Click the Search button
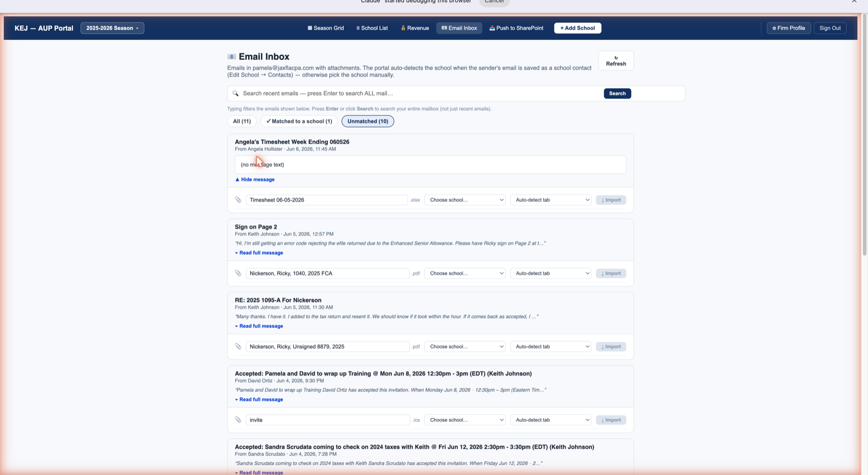This screenshot has width=868, height=475. (617, 93)
